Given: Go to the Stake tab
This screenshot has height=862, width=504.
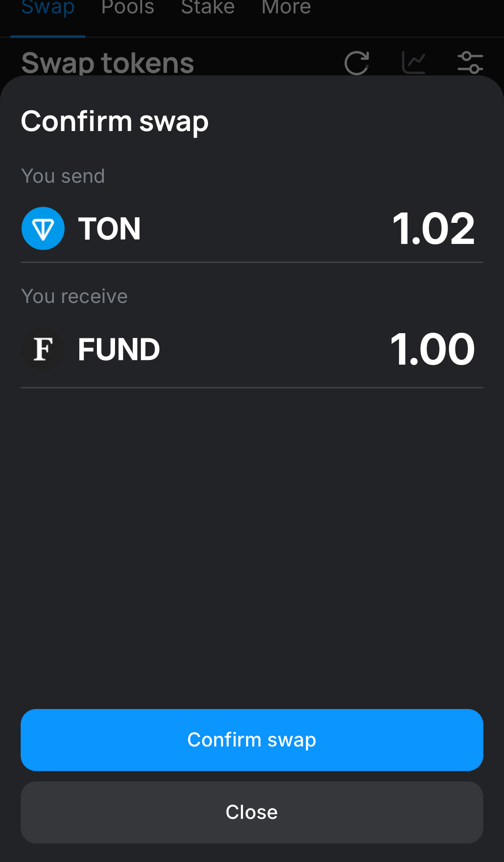Looking at the screenshot, I should pyautogui.click(x=208, y=8).
